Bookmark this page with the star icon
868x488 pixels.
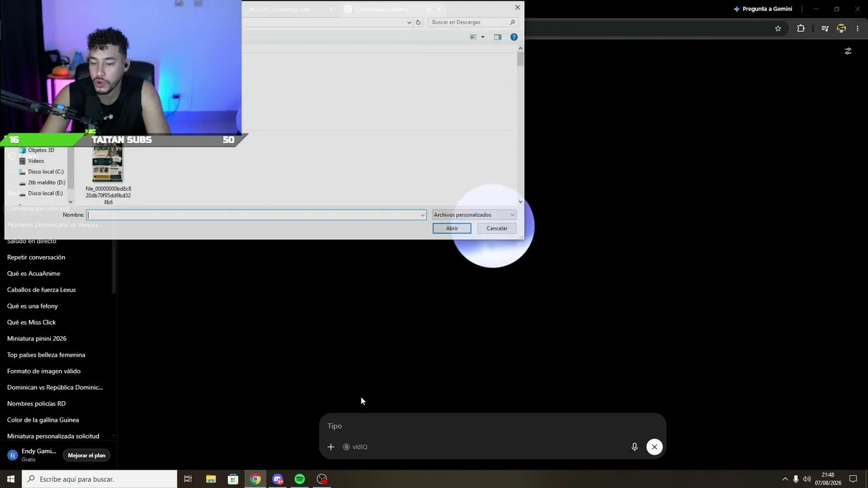[x=778, y=28]
